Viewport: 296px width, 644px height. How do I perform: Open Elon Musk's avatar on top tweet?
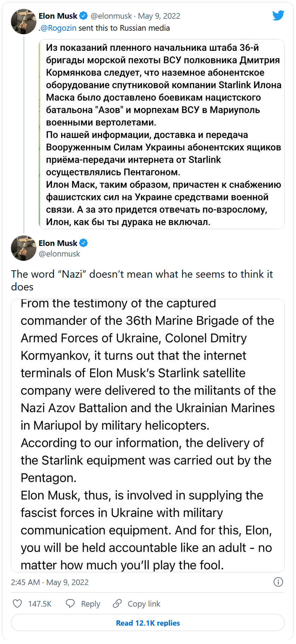click(x=24, y=22)
